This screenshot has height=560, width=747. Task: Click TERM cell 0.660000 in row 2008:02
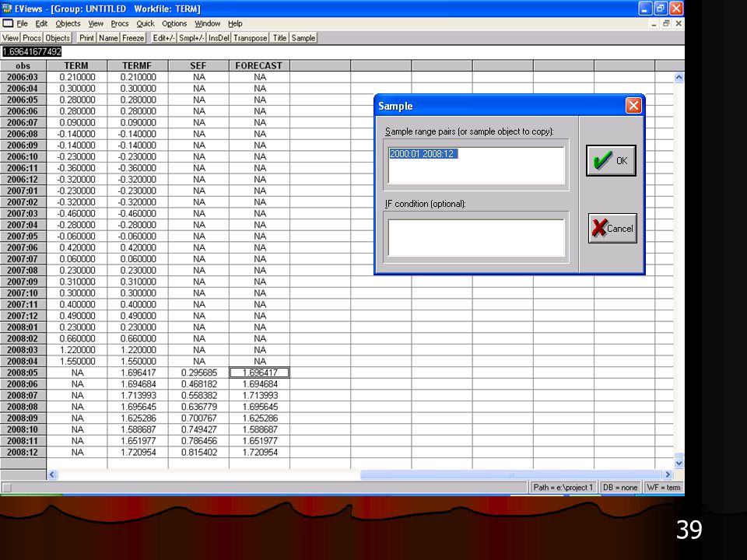(x=76, y=338)
